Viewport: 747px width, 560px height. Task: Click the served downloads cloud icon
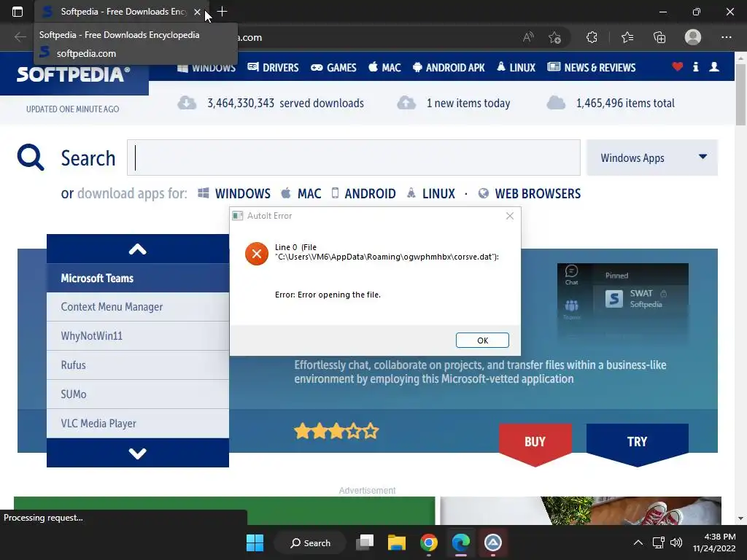pos(187,103)
